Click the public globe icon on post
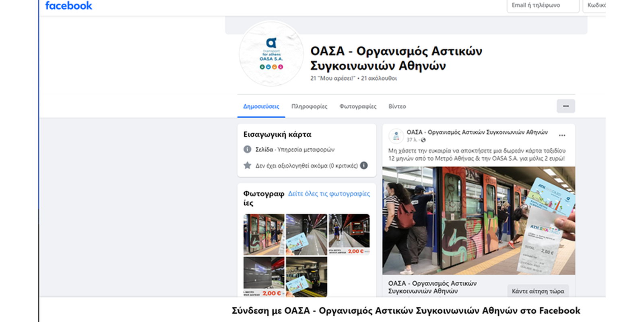Viewport: 644px width, 322px height. [x=423, y=140]
